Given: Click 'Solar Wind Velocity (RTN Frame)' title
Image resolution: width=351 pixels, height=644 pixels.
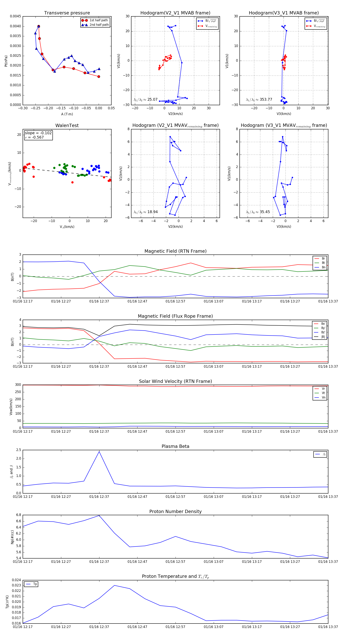Looking at the screenshot, I should (x=175, y=381).
